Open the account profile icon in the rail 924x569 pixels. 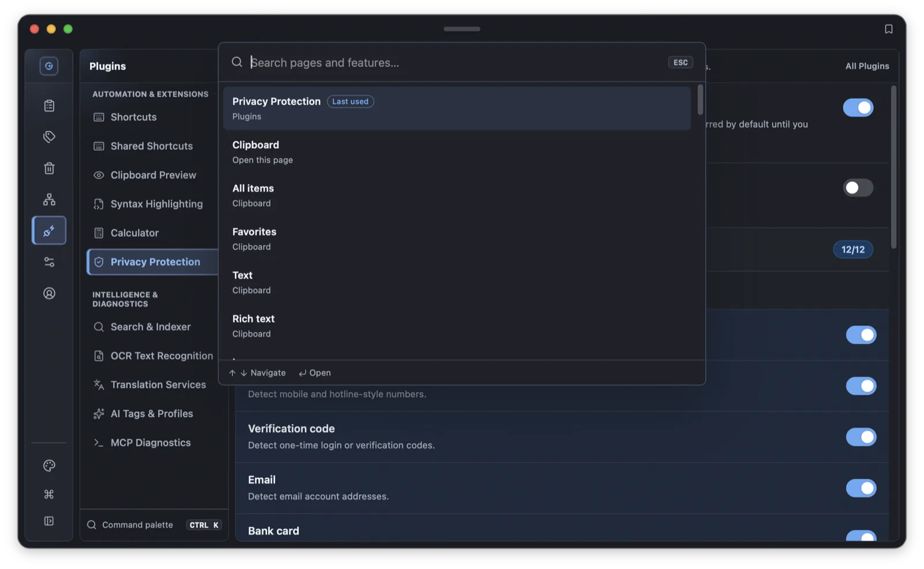click(49, 293)
